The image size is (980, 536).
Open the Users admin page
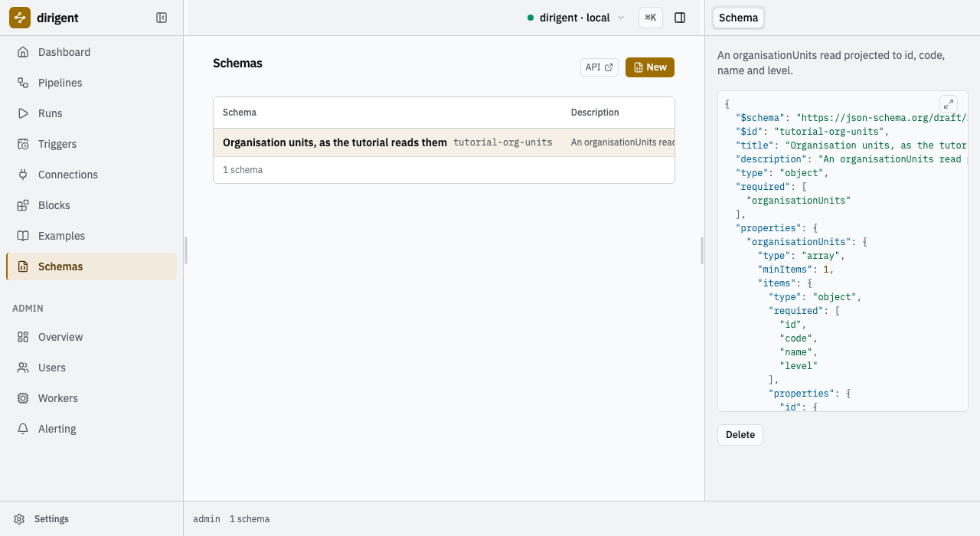point(91,368)
